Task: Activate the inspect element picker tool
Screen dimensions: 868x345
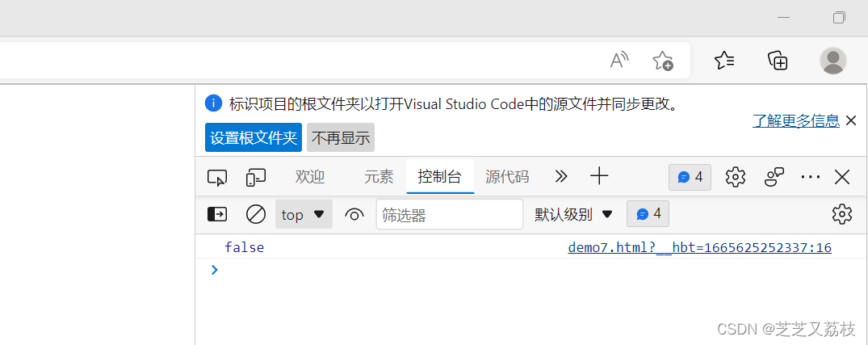Action: pyautogui.click(x=217, y=177)
